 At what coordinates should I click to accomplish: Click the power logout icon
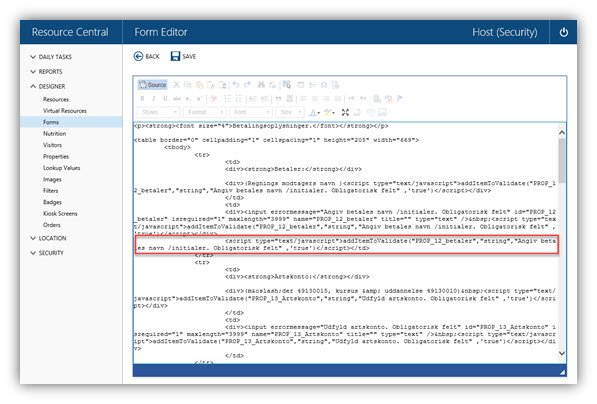(563, 32)
